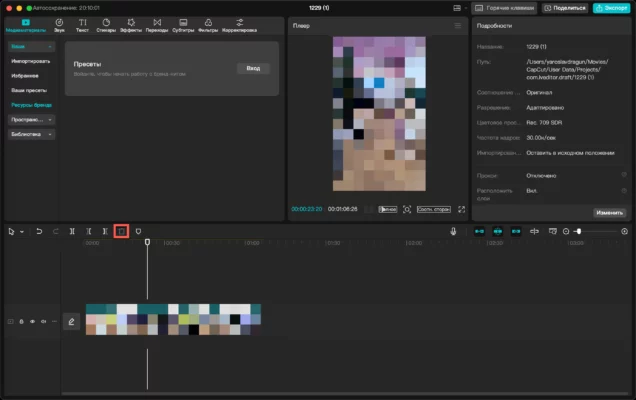Click the track cover settings icon in toolbar
The image size is (636, 400).
click(x=553, y=231)
